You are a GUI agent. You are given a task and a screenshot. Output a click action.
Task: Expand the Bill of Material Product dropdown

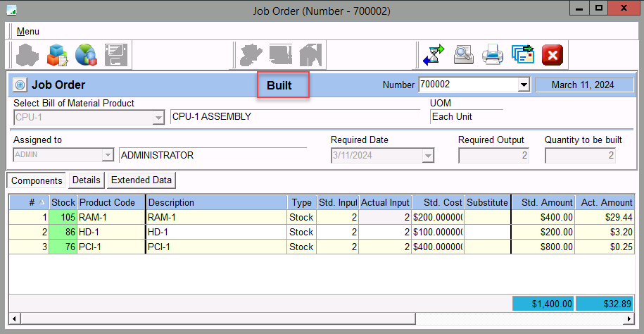coord(158,117)
